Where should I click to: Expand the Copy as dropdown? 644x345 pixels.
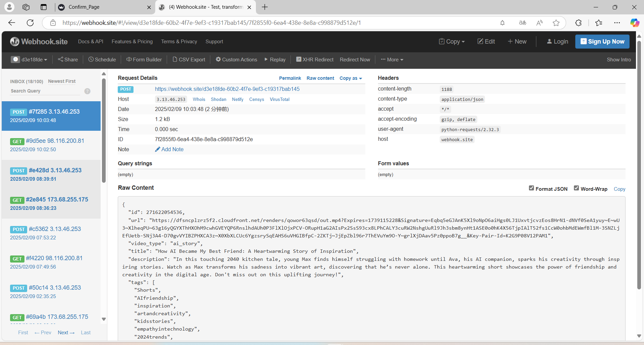pos(351,78)
